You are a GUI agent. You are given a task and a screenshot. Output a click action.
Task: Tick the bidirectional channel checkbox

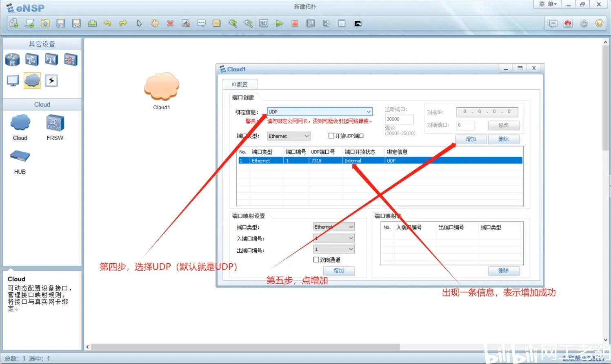point(316,260)
